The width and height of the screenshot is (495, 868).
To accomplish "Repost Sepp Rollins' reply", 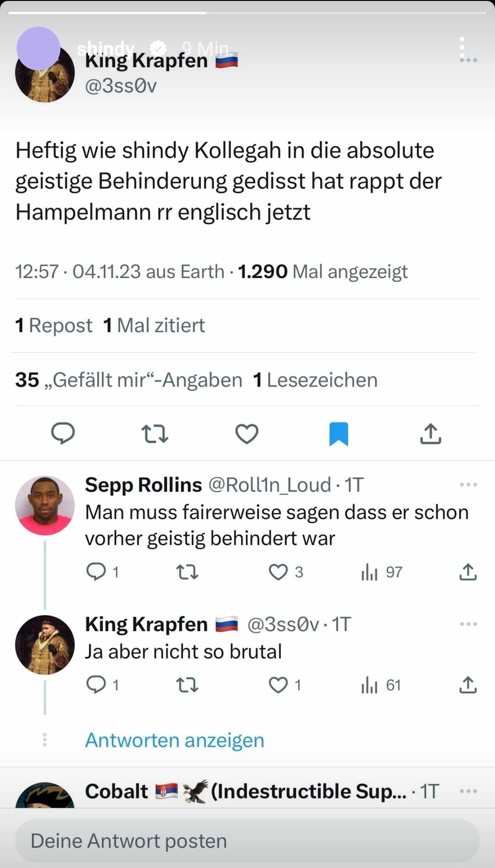I will [x=187, y=572].
